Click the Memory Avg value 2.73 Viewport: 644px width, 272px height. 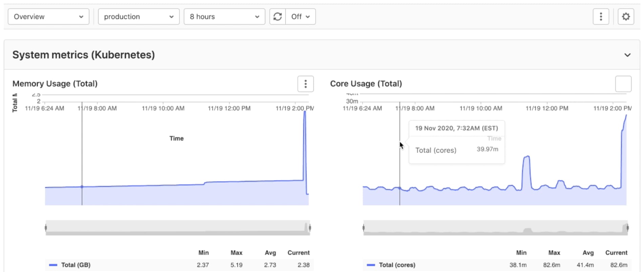pyautogui.click(x=270, y=265)
